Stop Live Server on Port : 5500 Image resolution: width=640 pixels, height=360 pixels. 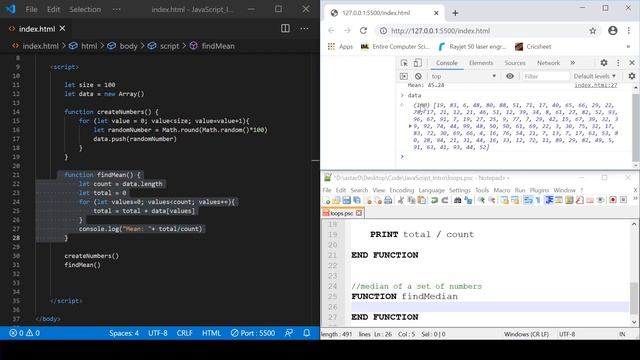(253, 333)
